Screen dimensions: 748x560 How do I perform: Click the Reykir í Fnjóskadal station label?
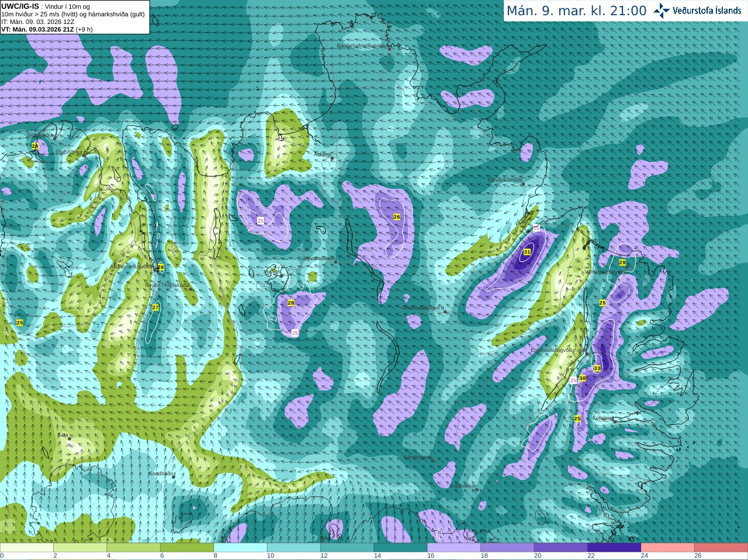click(x=168, y=285)
